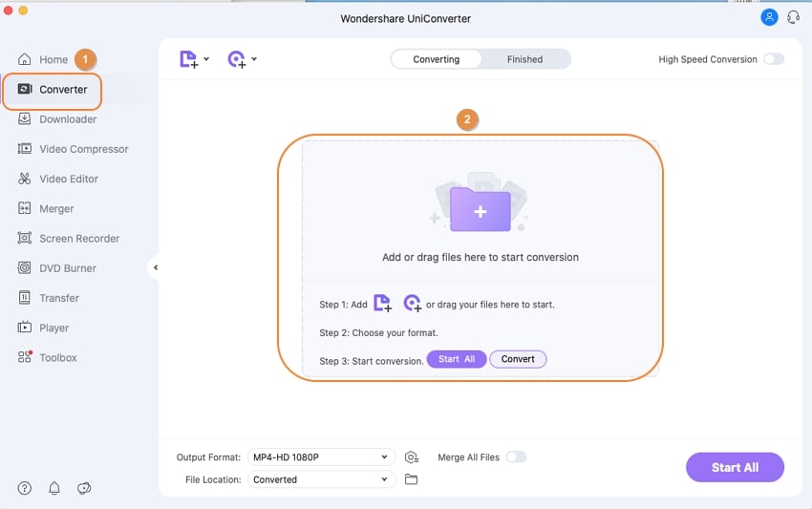Viewport: 812px width, 509px height.
Task: Click the small Start All button in Step 3
Action: 457,359
